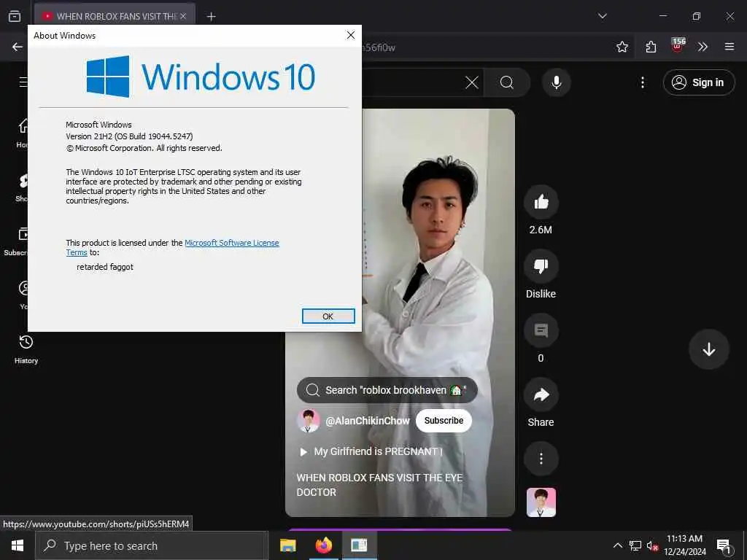This screenshot has width=747, height=560.
Task: Open a new browser tab
Action: (211, 17)
